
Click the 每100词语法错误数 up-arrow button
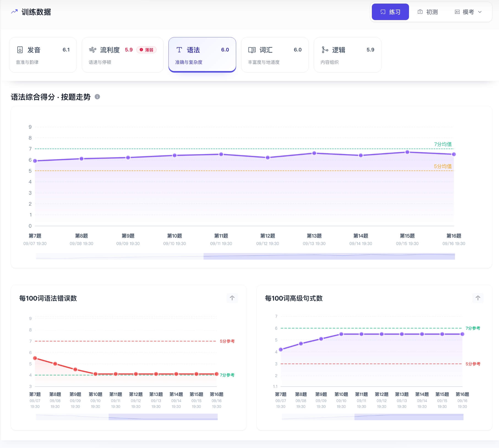point(232,298)
